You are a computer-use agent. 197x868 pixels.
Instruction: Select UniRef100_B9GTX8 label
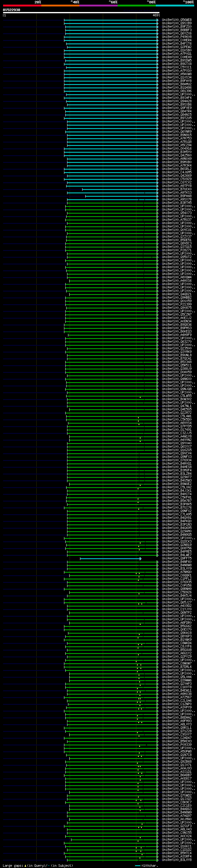[177, 64]
